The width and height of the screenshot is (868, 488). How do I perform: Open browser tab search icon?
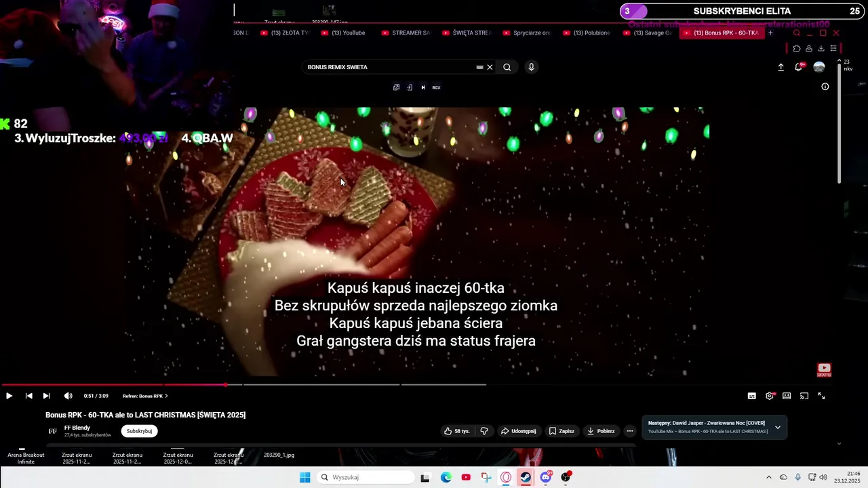(x=797, y=33)
